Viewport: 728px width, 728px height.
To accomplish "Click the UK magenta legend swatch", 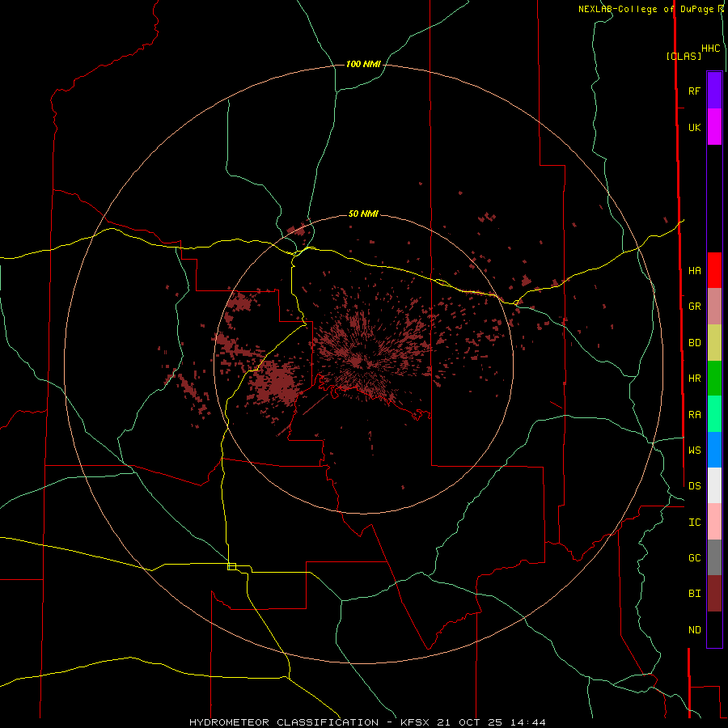I will tap(714, 127).
